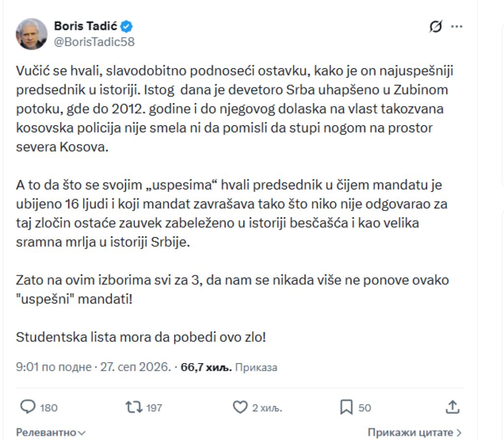Click the Boris Tadić display name

(86, 26)
